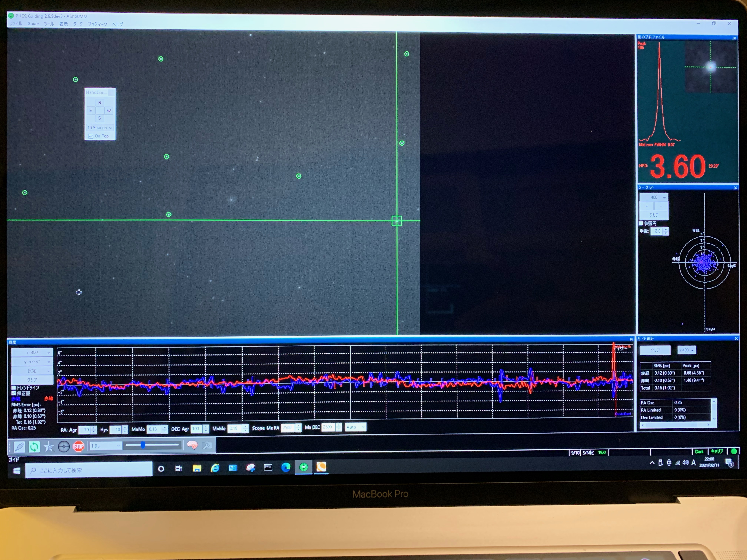Toggle the 修正量 checkbox
This screenshot has height=560, width=747.
tap(14, 393)
